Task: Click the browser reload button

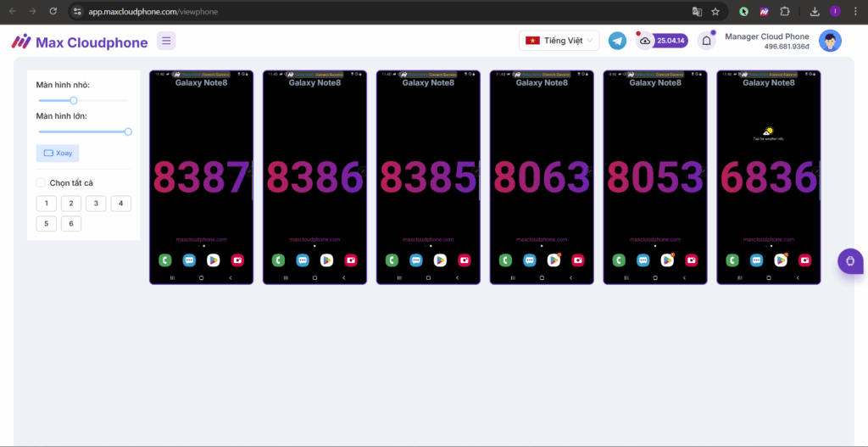Action: tap(53, 12)
